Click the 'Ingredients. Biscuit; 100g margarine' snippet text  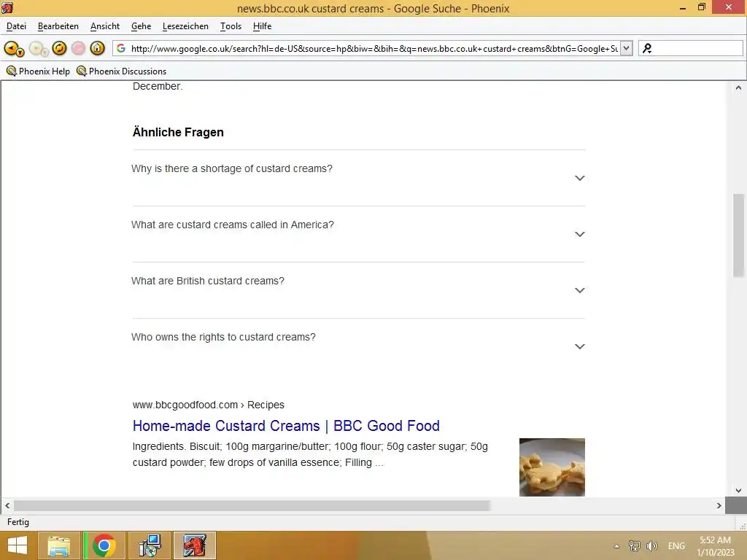(x=310, y=454)
